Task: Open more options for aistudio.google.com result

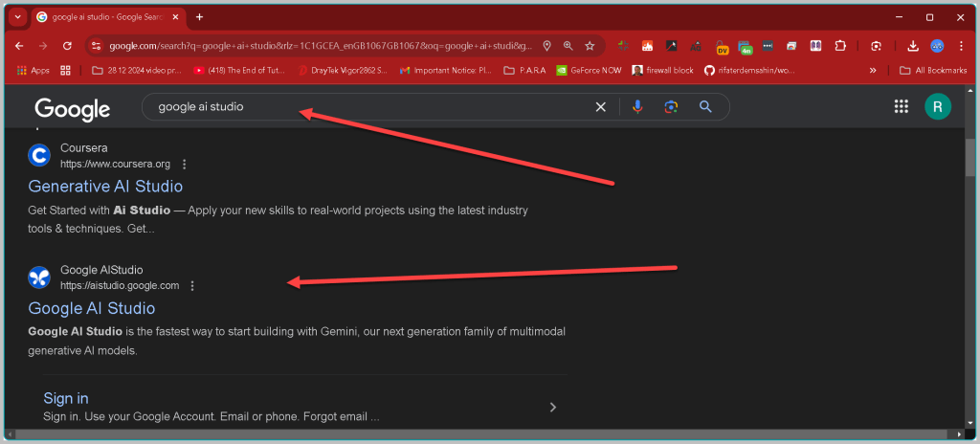Action: 192,286
